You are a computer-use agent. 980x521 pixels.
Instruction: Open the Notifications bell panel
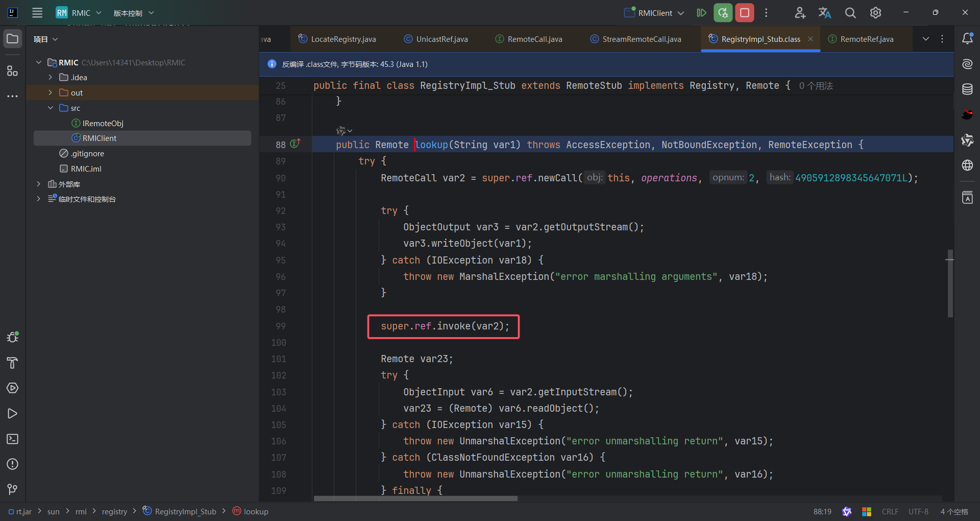(x=967, y=39)
